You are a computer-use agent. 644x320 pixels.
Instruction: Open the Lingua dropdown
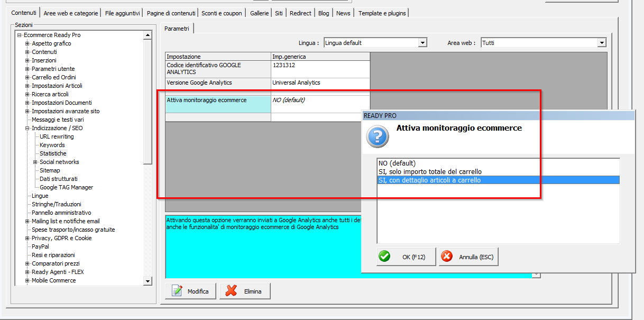422,43
